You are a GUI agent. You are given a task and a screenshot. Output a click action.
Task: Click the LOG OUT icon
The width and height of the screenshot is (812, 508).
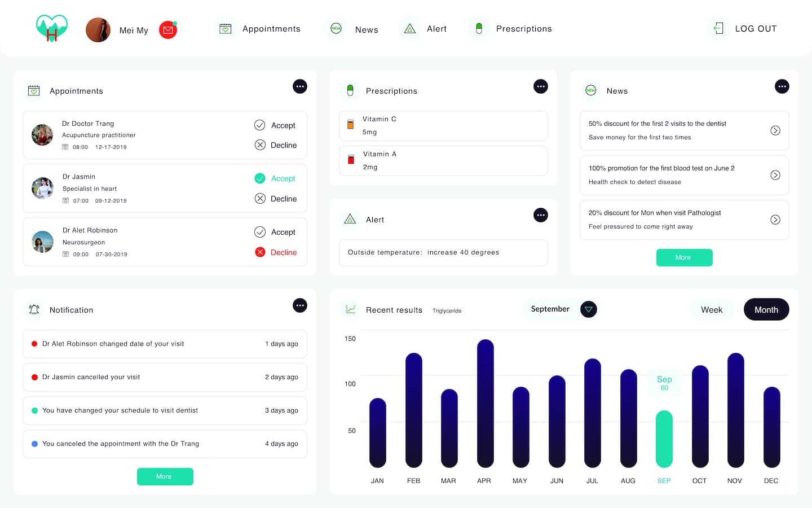(718, 28)
